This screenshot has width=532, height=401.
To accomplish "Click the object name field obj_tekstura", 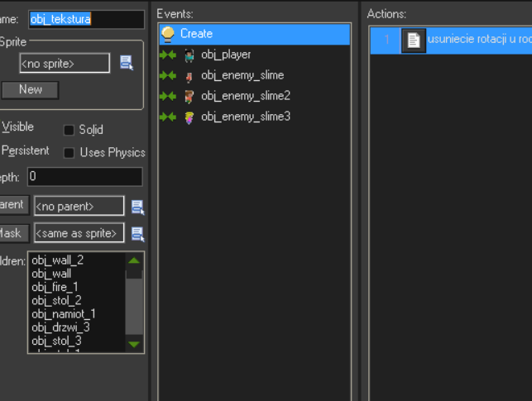I will (x=74, y=19).
